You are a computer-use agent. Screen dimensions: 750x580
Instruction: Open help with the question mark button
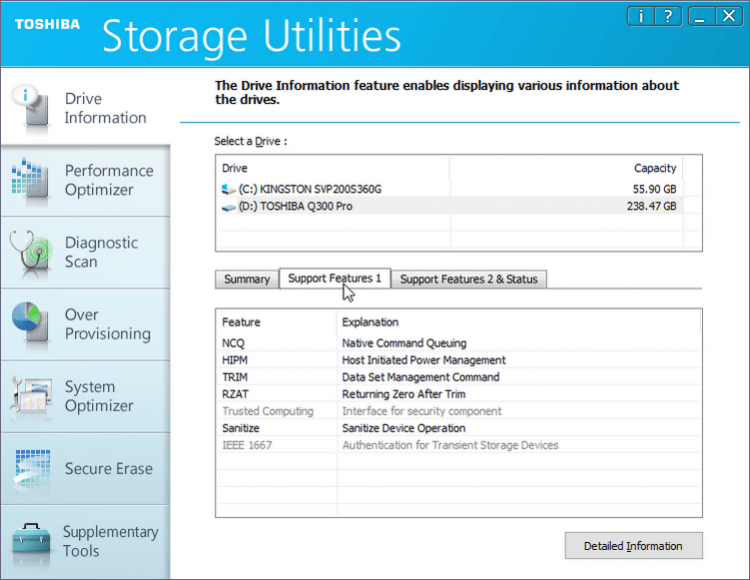(x=668, y=16)
